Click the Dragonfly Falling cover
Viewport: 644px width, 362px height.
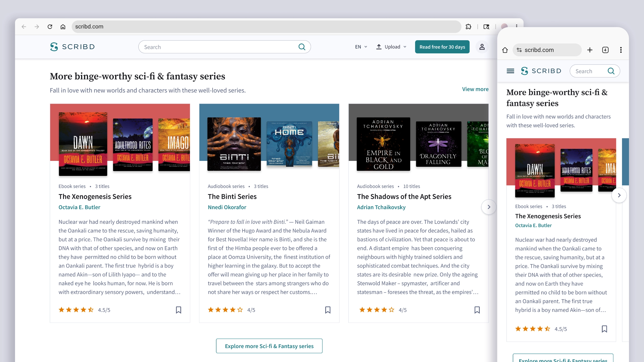[x=438, y=144]
